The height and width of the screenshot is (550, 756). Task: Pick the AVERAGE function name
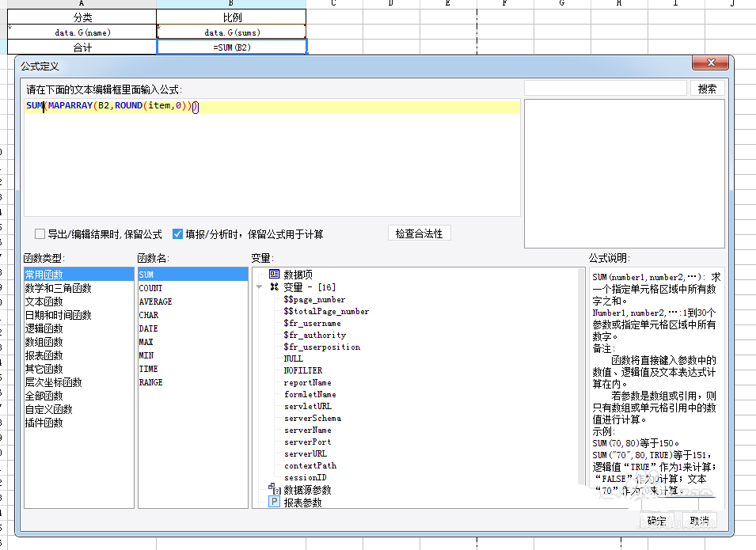[x=155, y=302]
